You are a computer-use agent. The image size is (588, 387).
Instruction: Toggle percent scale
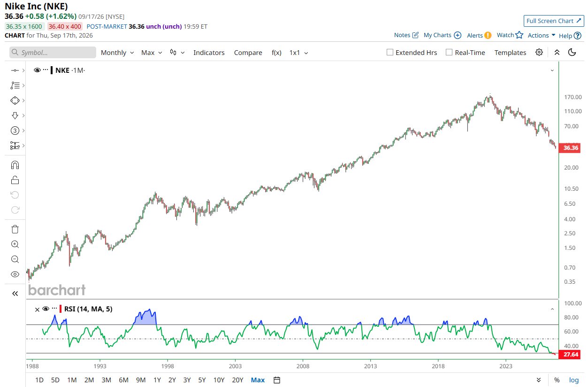(557, 380)
